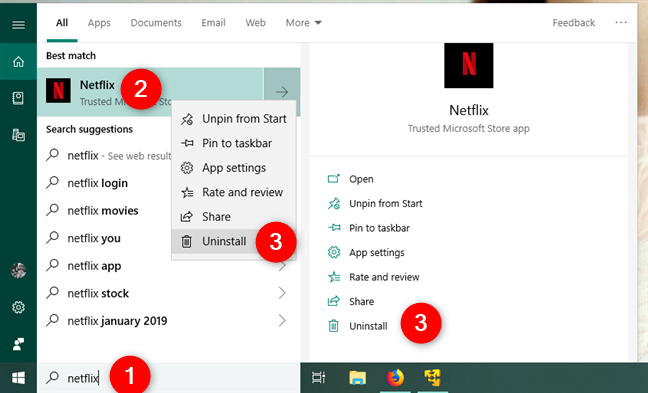Open the hamburger menu in search sidebar
This screenshot has height=393, width=648.
pos(18,25)
